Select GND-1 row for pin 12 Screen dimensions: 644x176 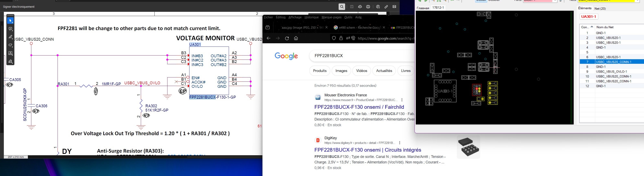coord(612,86)
